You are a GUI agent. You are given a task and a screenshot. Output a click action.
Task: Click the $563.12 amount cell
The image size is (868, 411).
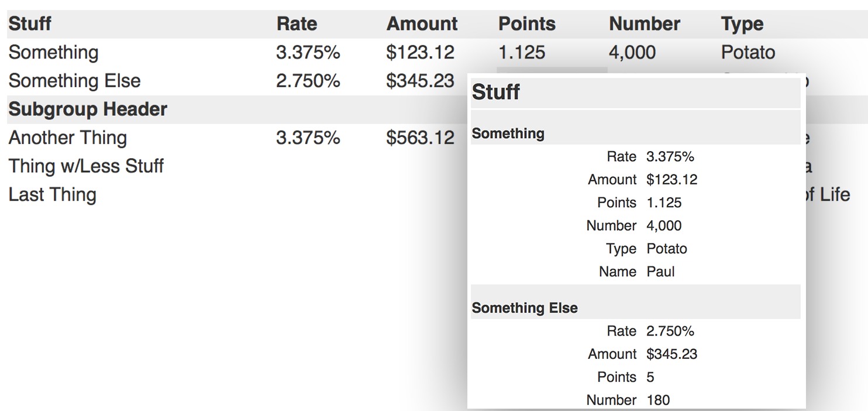420,138
